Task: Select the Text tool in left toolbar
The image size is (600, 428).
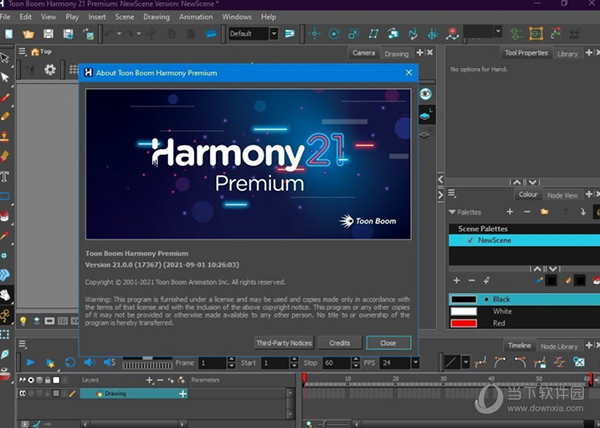Action: (x=5, y=176)
